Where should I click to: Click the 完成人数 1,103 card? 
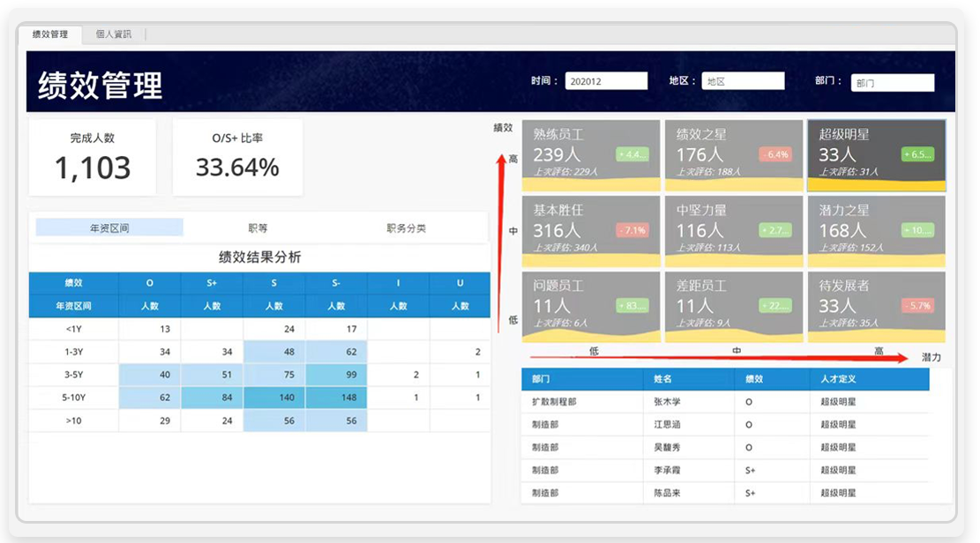(93, 158)
